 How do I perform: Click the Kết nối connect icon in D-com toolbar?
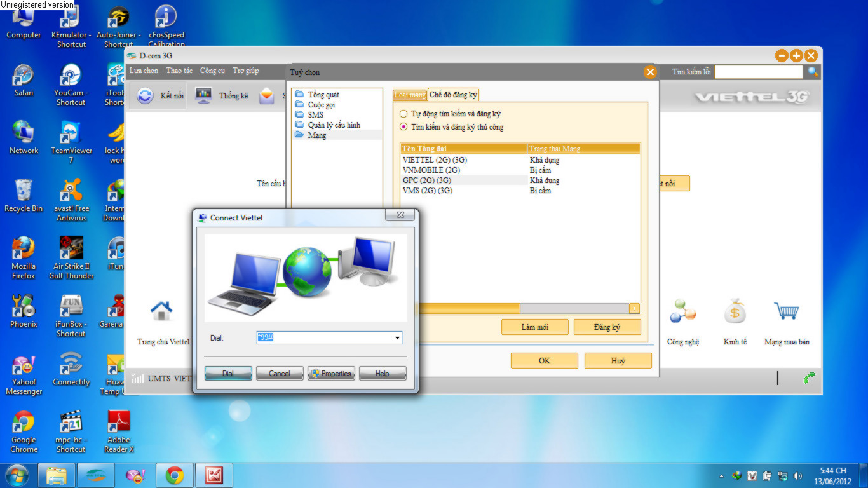[x=146, y=96]
